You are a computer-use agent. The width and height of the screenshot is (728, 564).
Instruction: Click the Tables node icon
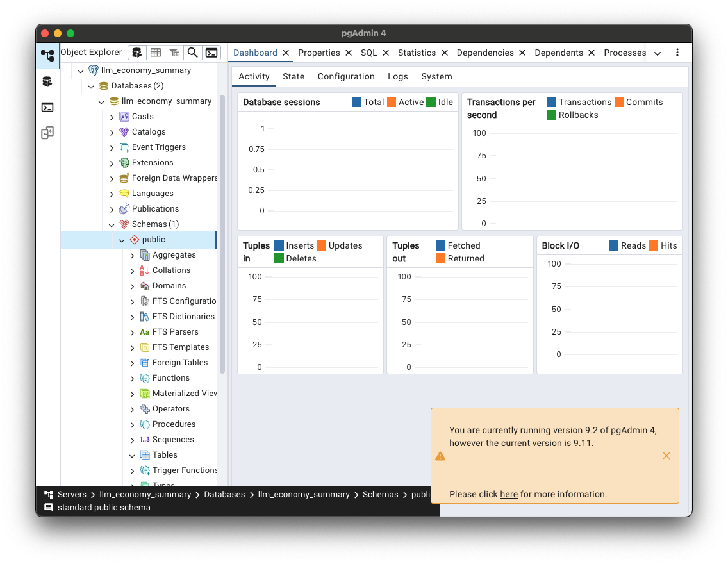145,455
